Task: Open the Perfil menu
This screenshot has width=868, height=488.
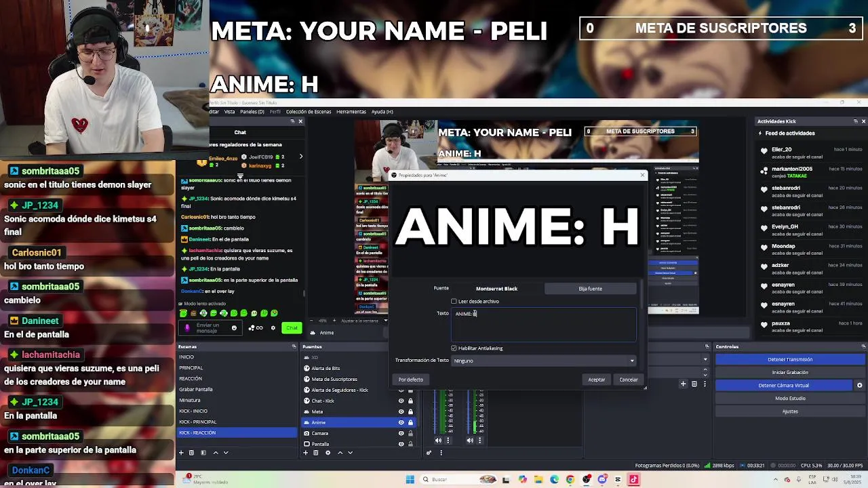Action: click(275, 111)
